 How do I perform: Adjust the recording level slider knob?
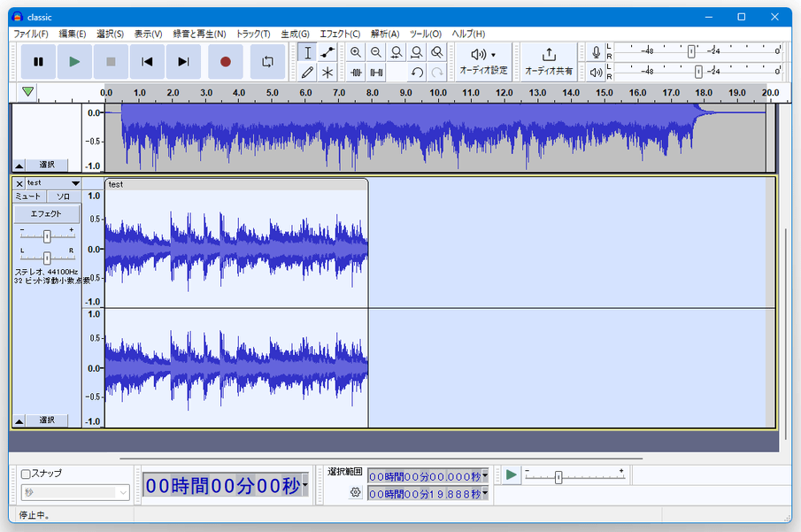(691, 51)
